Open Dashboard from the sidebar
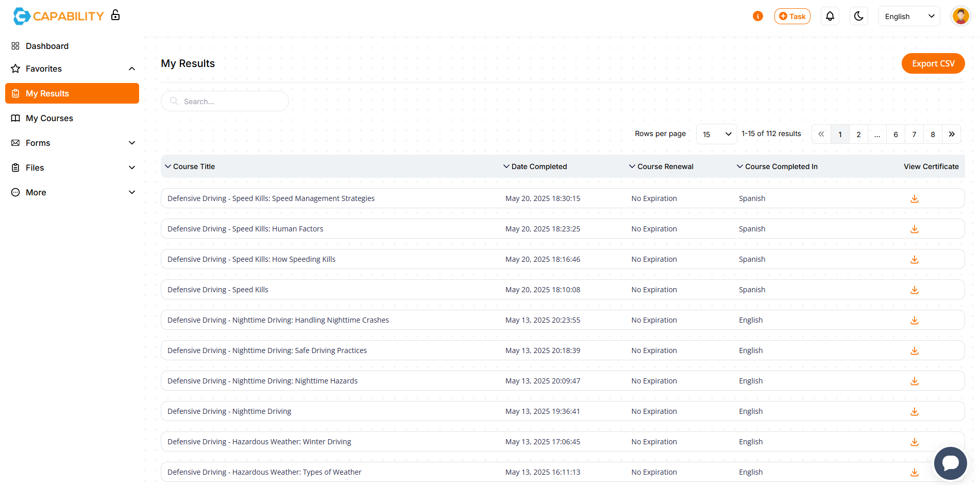This screenshot has height=485, width=980. pyautogui.click(x=47, y=46)
